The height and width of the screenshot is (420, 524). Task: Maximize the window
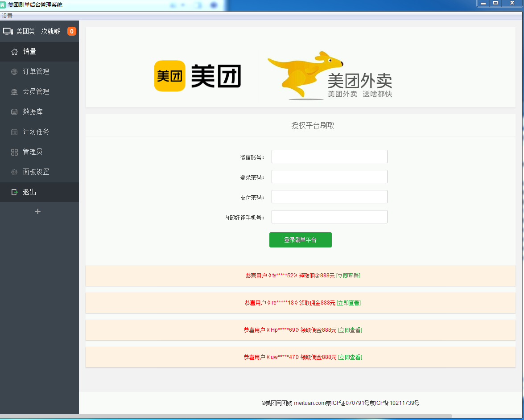pos(495,3)
